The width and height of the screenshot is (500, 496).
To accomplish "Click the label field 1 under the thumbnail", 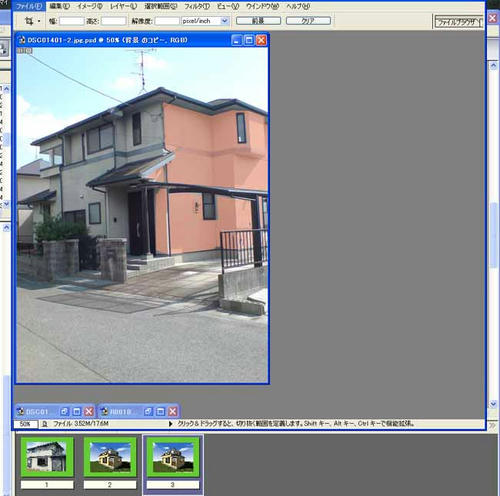I will click(47, 485).
